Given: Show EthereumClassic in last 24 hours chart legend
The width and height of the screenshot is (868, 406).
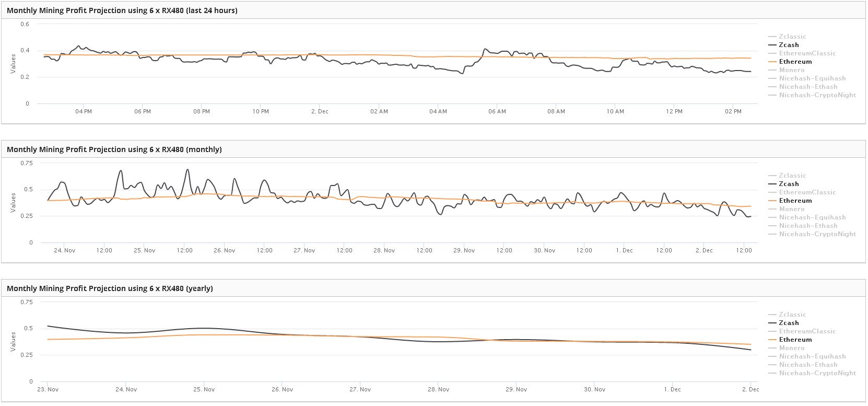Looking at the screenshot, I should pyautogui.click(x=802, y=53).
